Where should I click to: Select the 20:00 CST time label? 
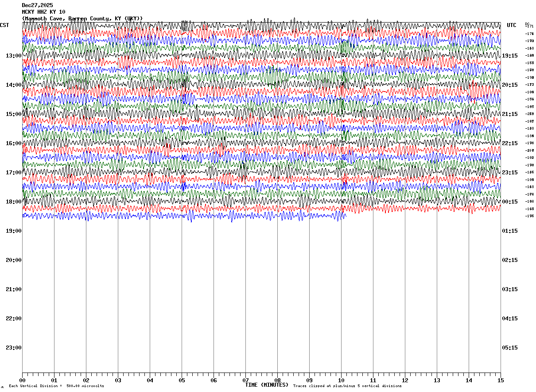(x=14, y=260)
